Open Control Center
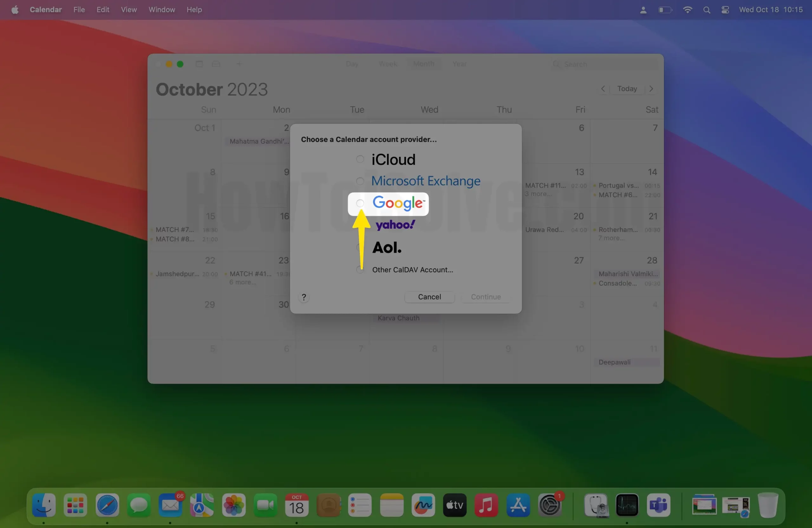The image size is (812, 528). [x=725, y=10]
